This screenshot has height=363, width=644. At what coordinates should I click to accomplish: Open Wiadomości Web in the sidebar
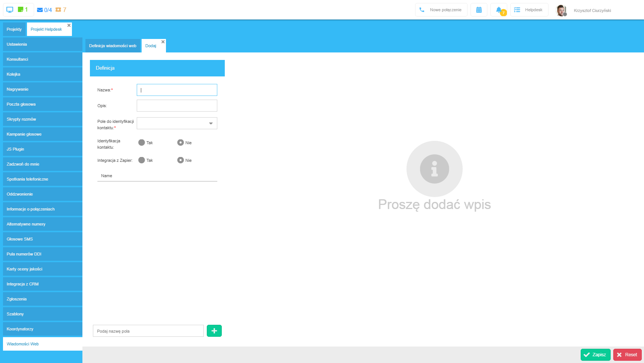pyautogui.click(x=43, y=344)
